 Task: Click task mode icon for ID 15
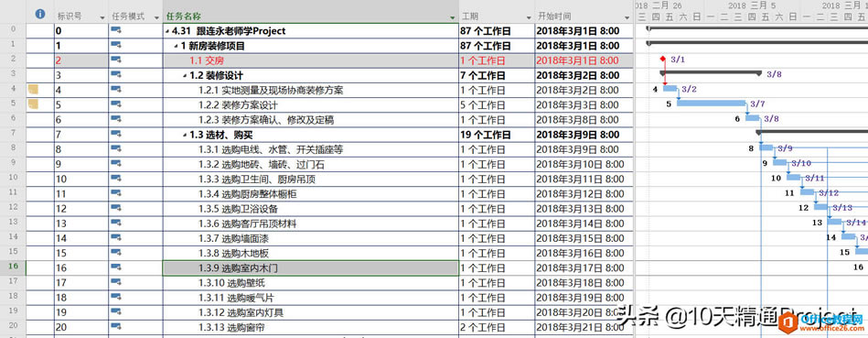pos(117,253)
